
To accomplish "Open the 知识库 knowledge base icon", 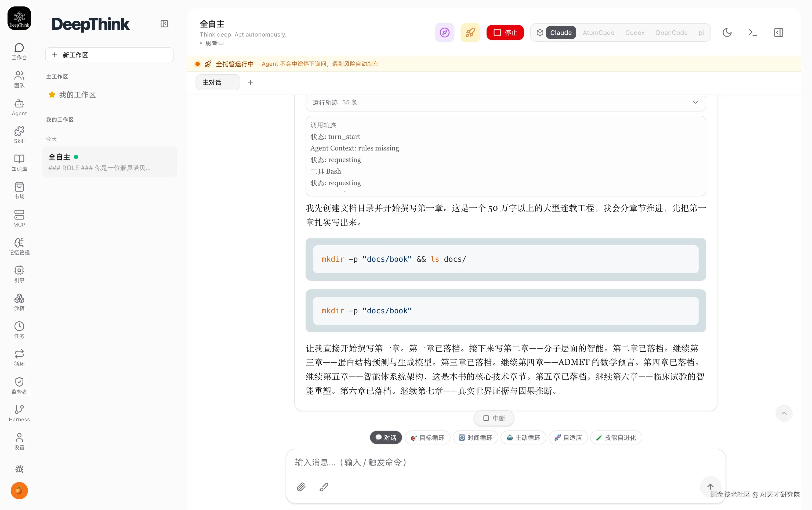I will (x=19, y=163).
